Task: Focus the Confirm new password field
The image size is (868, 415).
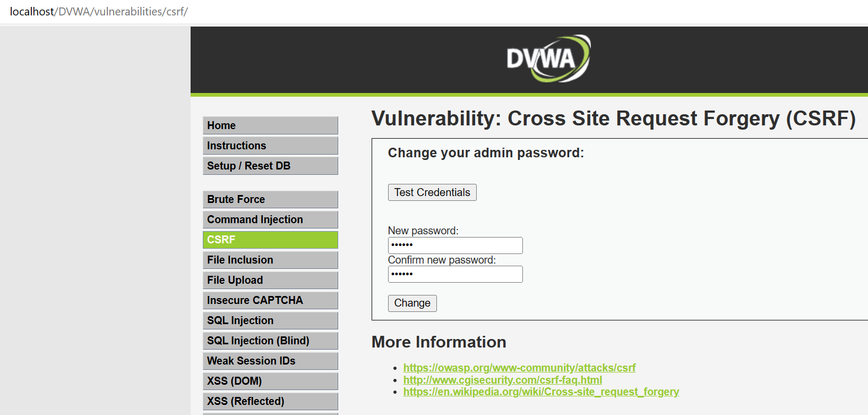Action: (455, 274)
